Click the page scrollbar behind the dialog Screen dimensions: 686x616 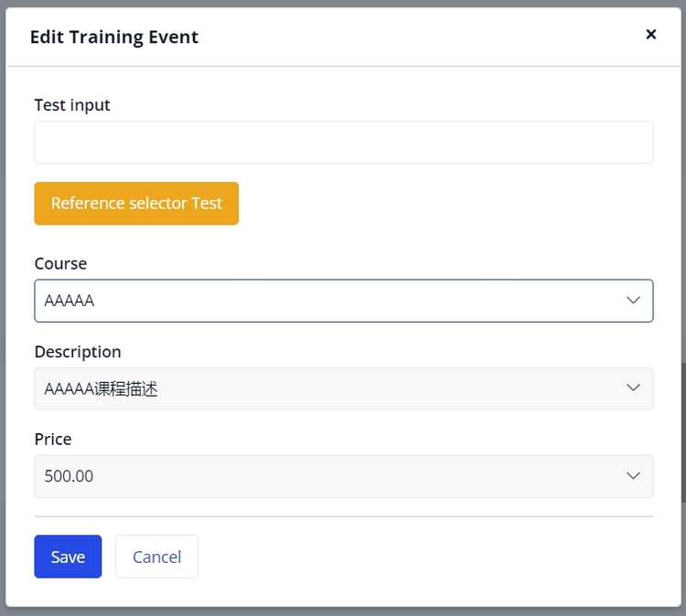pyautogui.click(x=683, y=430)
